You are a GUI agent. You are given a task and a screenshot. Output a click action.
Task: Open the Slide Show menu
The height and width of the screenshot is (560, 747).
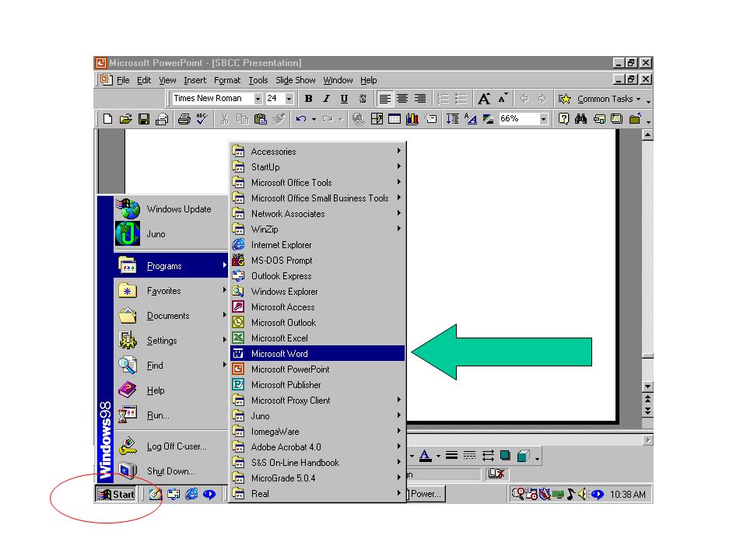point(296,80)
